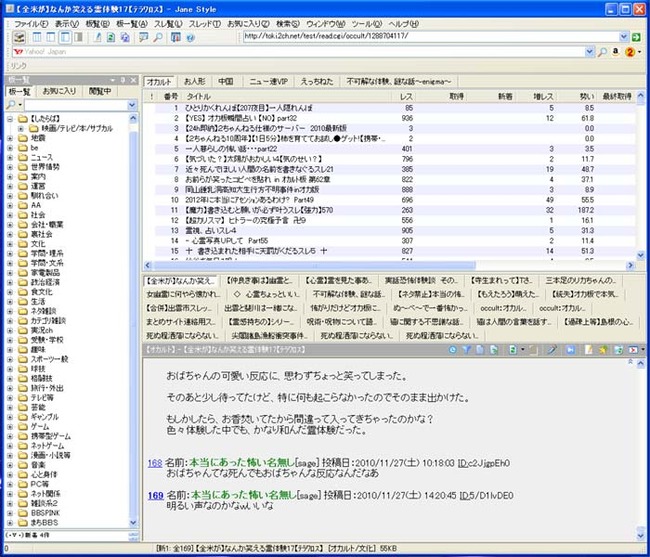Open the お気に入り menu in menu bar
The height and width of the screenshot is (557, 650).
[248, 24]
